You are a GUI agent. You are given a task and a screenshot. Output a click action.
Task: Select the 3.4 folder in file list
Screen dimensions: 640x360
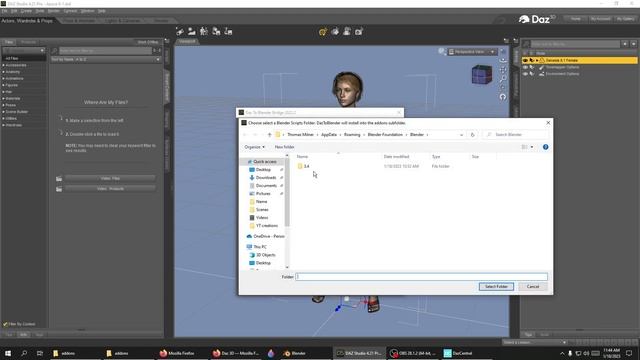(303, 166)
